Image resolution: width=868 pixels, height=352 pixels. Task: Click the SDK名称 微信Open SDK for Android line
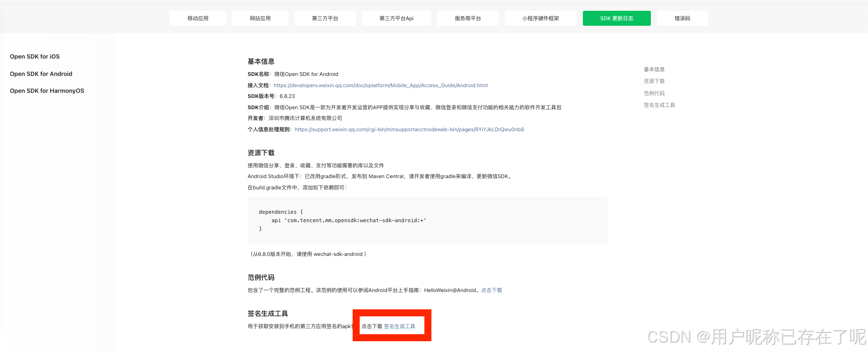[293, 74]
